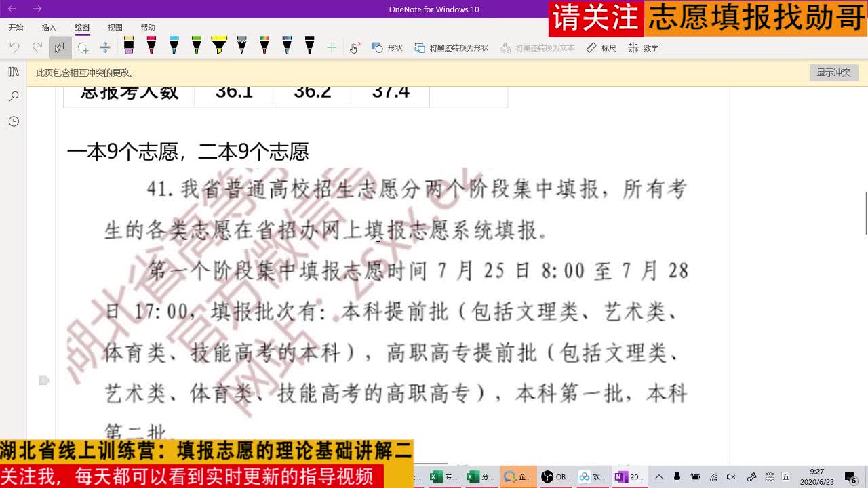Go forward using the title bar arrow

click(x=37, y=9)
